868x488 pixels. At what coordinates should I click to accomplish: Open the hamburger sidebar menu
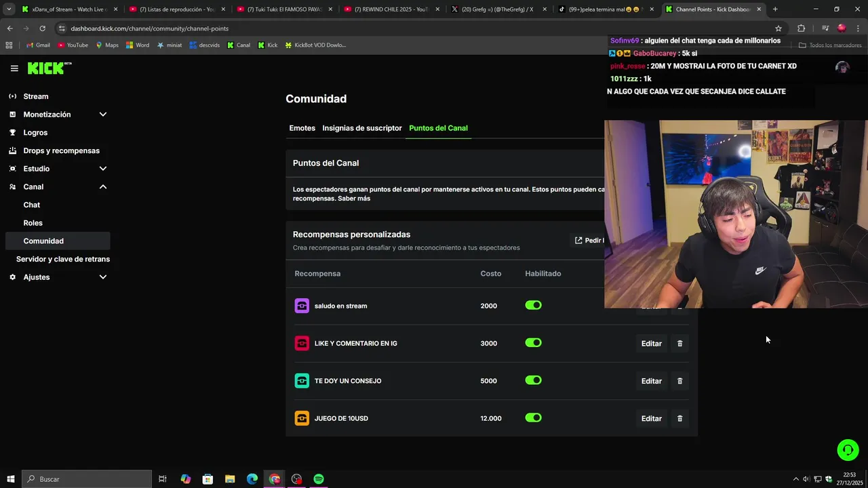click(14, 68)
